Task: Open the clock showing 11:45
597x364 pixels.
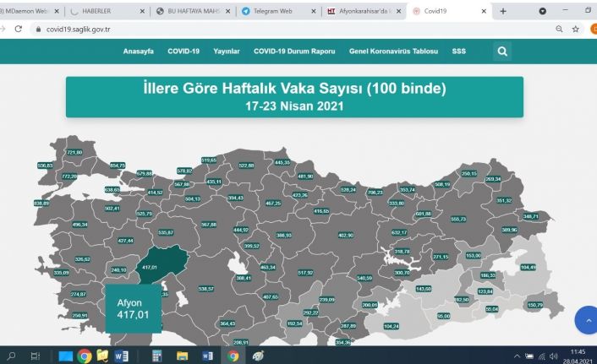Action: click(x=578, y=352)
